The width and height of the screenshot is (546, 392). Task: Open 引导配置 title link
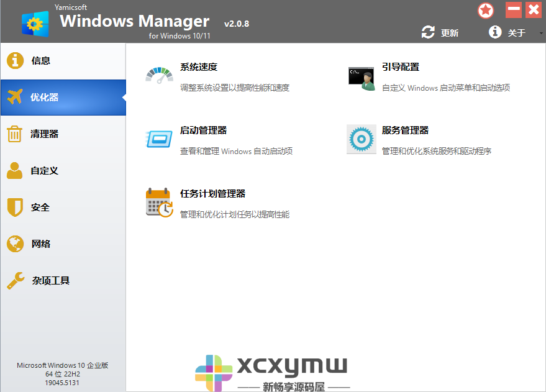pos(401,67)
